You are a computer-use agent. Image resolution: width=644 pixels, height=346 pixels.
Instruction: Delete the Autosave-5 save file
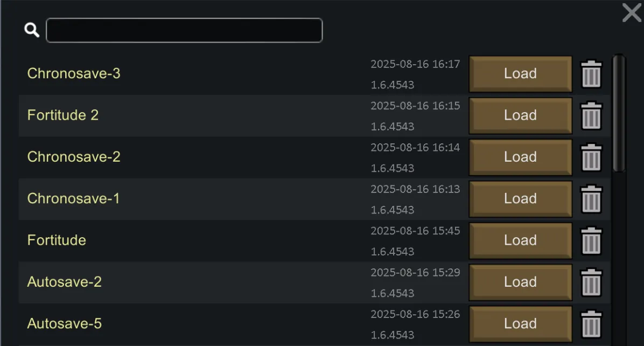591,324
